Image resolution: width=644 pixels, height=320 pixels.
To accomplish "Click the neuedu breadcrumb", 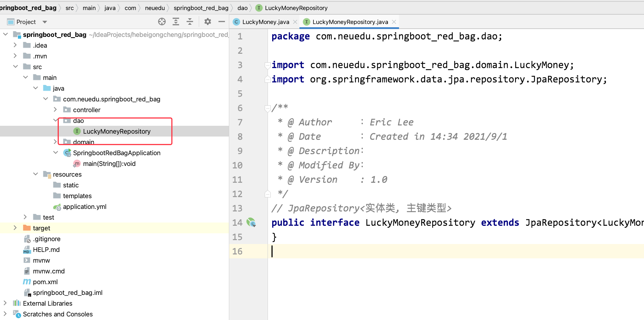I will (155, 8).
